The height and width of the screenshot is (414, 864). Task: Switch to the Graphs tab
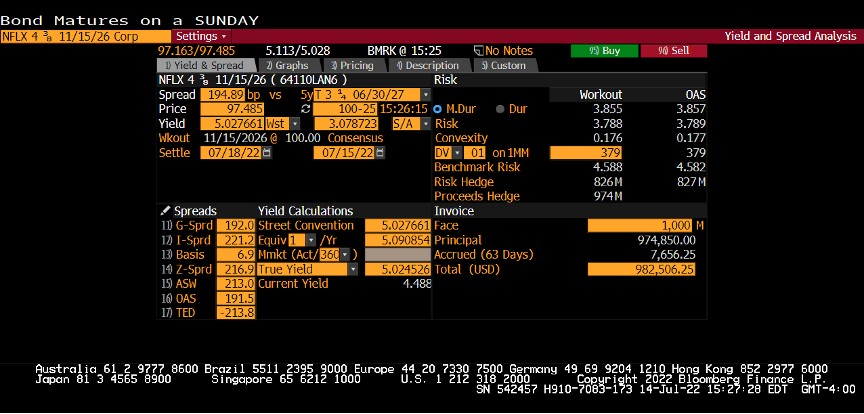coord(291,66)
